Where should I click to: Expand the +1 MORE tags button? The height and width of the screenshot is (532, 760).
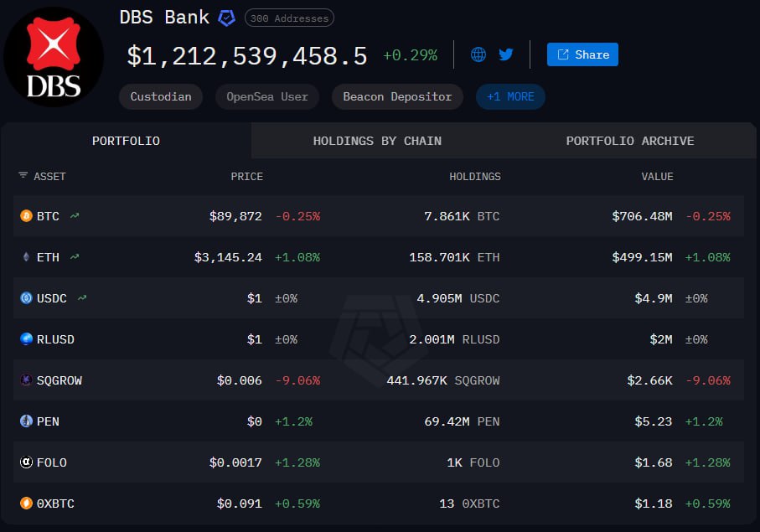[x=510, y=96]
